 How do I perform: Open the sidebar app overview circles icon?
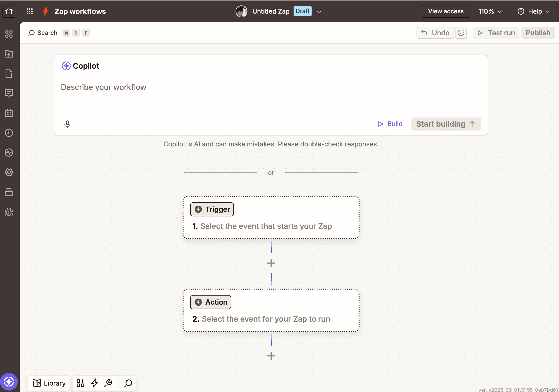tap(9, 34)
